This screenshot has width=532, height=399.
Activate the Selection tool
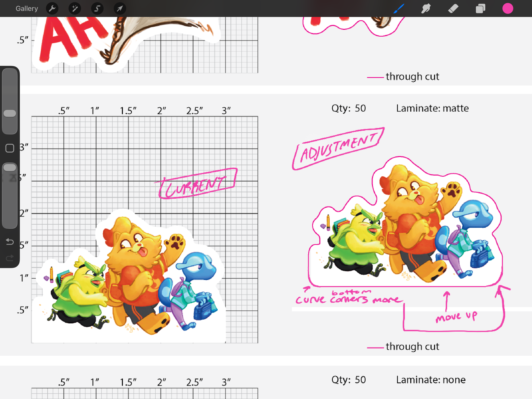(x=97, y=9)
